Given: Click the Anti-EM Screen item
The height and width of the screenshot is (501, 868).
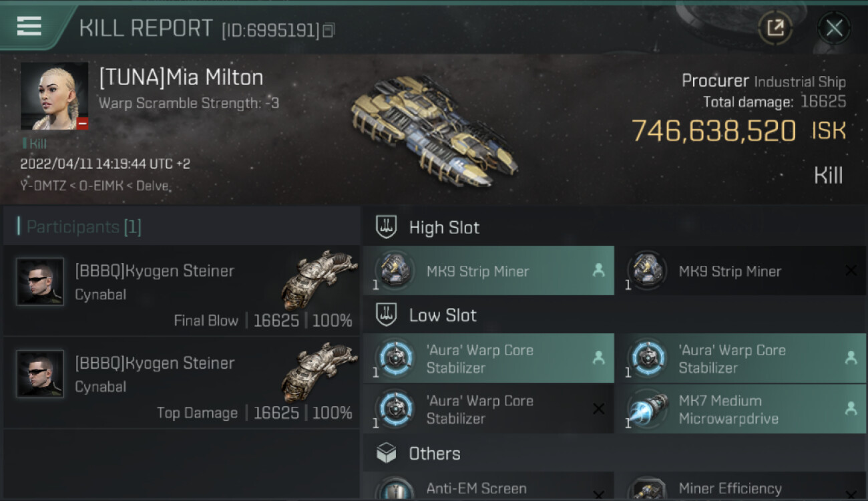Looking at the screenshot, I should tap(489, 486).
